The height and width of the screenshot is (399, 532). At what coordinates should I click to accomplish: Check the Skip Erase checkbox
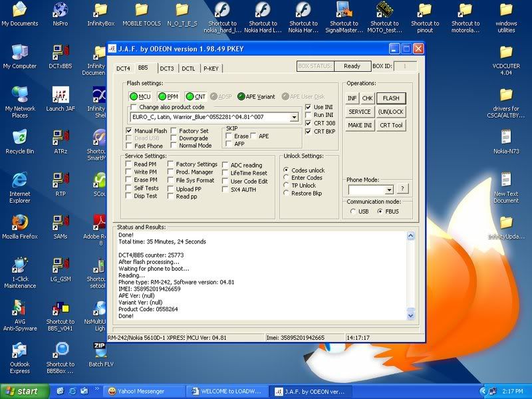(x=229, y=136)
